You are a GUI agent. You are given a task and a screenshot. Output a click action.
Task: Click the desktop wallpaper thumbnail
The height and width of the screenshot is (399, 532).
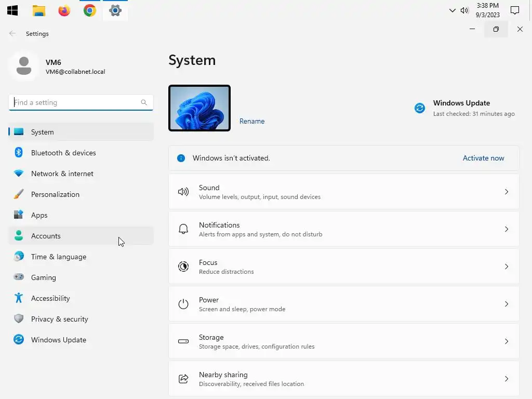[199, 108]
